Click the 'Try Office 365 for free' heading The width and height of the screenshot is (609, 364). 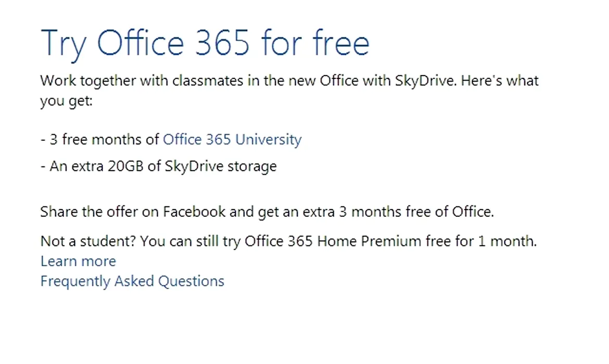[205, 43]
